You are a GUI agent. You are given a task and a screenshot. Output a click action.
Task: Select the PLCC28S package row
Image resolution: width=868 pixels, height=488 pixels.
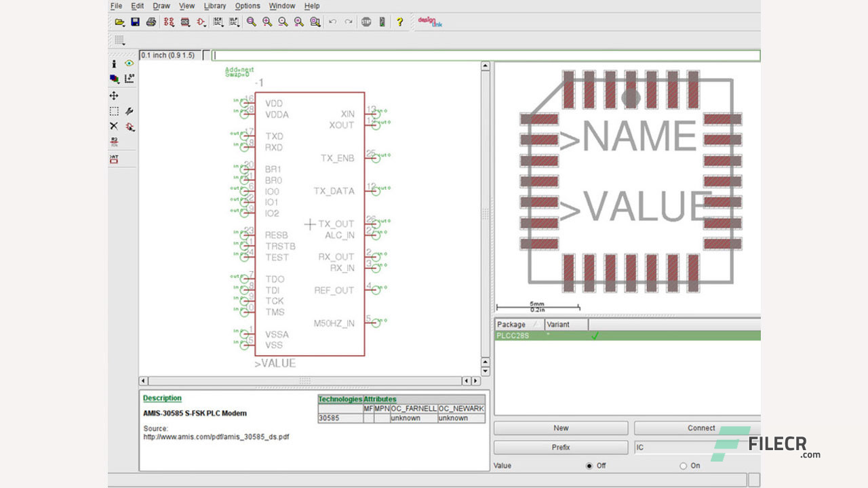click(627, 335)
